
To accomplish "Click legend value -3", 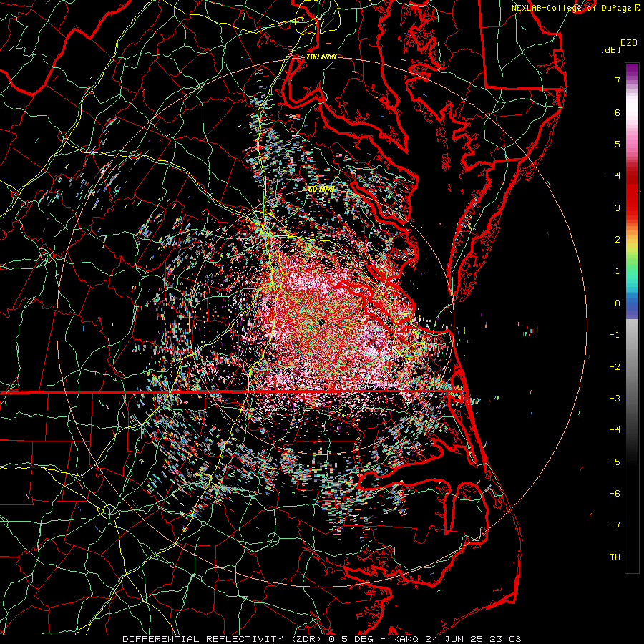I will coord(615,399).
